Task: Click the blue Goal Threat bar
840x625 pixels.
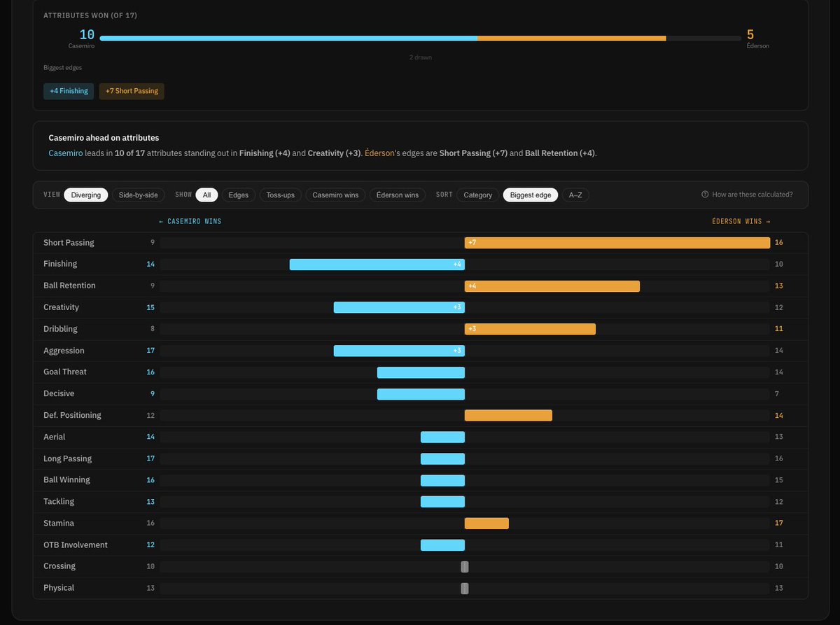Action: click(x=421, y=372)
